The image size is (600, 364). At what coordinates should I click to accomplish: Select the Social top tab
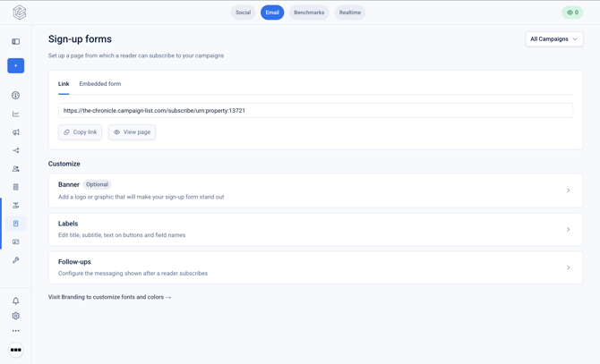pyautogui.click(x=243, y=13)
